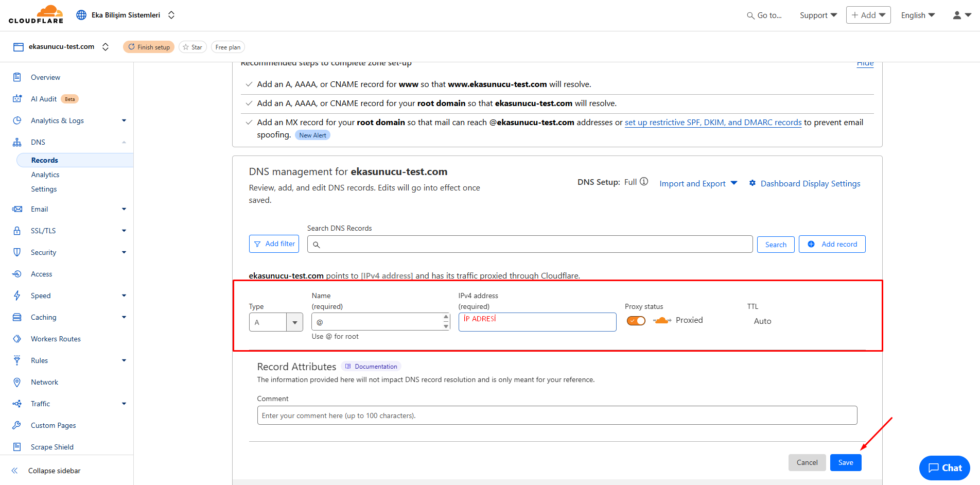Click the Email envelope icon
Viewport: 980px width, 485px height.
click(17, 209)
